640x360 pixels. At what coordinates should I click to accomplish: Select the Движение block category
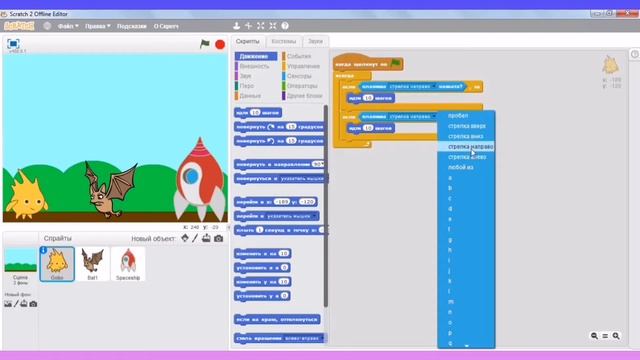pyautogui.click(x=256, y=56)
